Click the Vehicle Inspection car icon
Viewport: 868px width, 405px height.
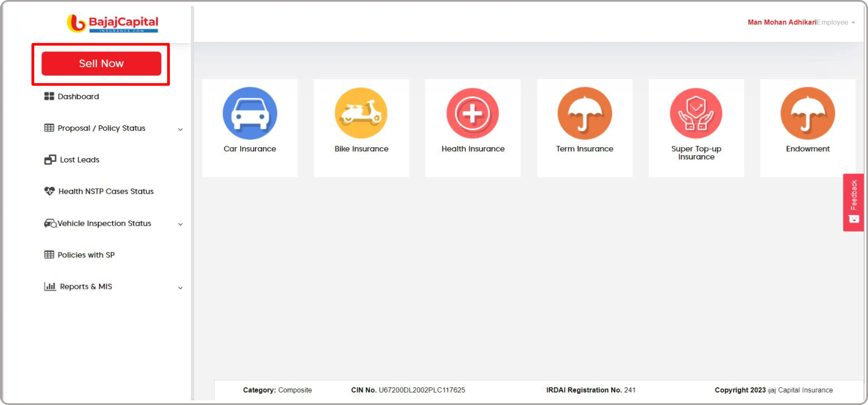(x=50, y=223)
